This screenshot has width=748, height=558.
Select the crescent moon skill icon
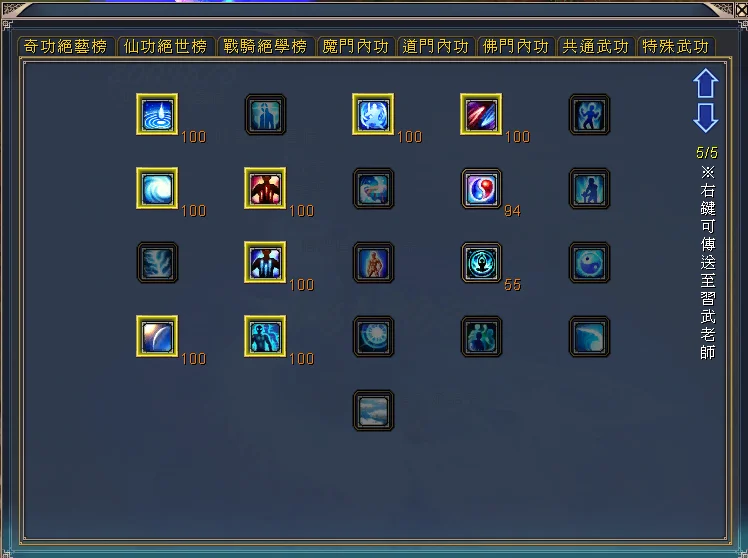tap(157, 336)
